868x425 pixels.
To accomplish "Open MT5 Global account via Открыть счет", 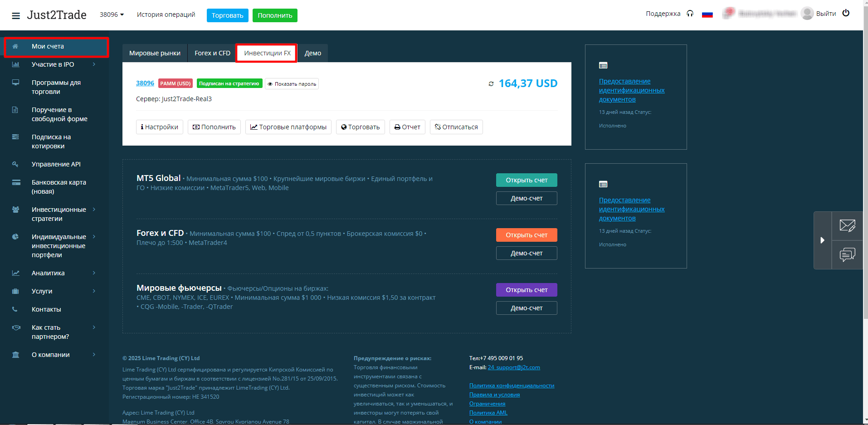I will 527,180.
